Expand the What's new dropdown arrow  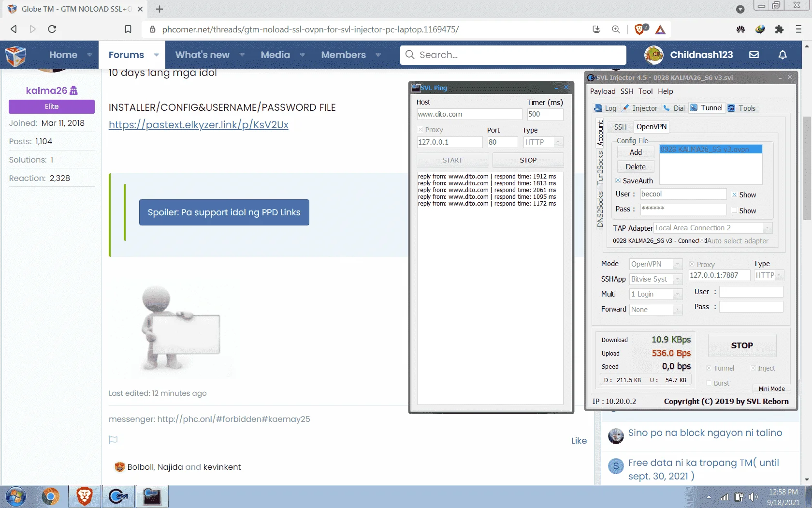point(242,55)
